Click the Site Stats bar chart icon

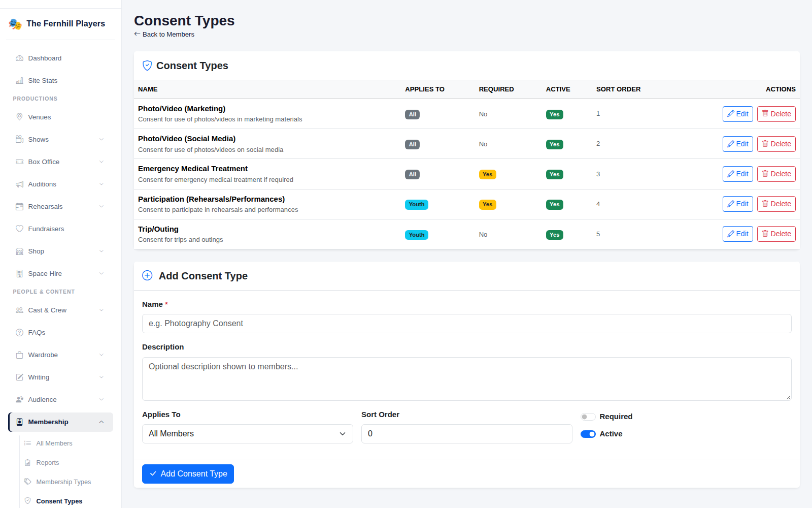point(19,81)
